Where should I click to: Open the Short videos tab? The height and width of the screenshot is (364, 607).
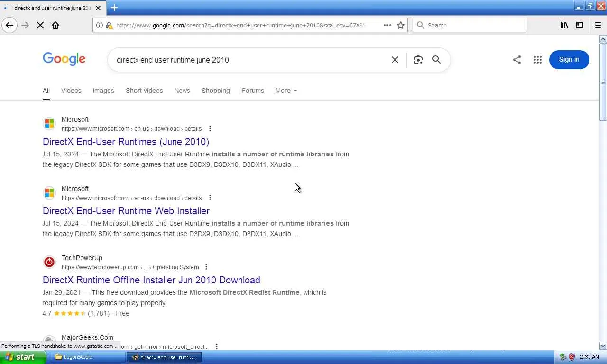click(x=144, y=91)
